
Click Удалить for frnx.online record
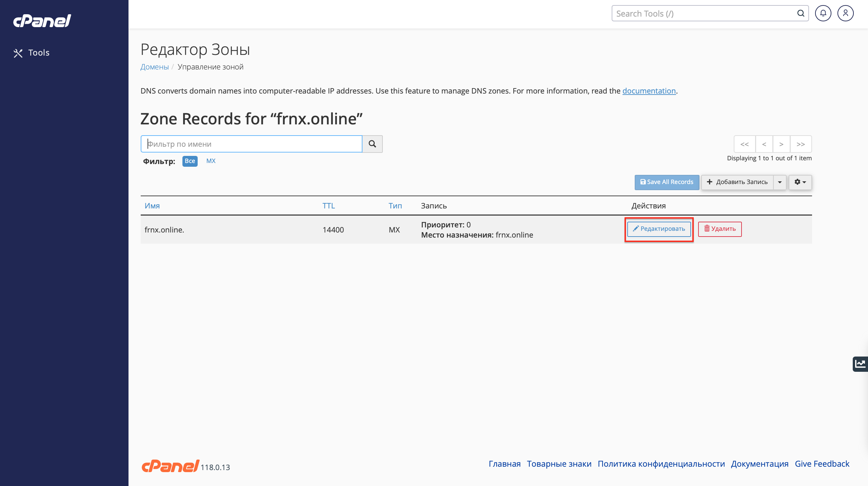point(720,229)
